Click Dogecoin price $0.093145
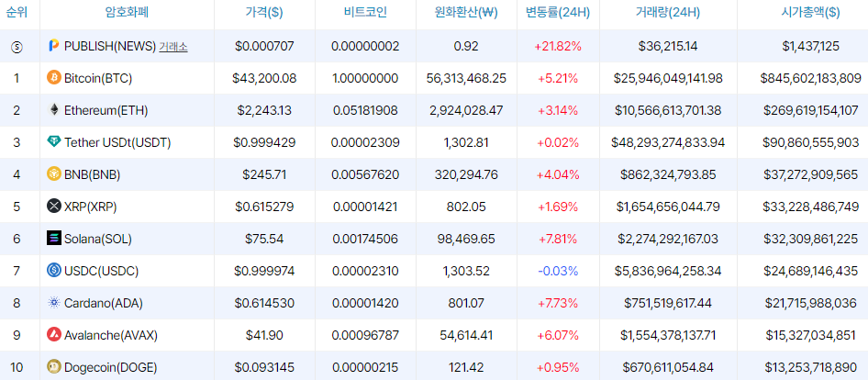This screenshot has width=868, height=380. (264, 367)
